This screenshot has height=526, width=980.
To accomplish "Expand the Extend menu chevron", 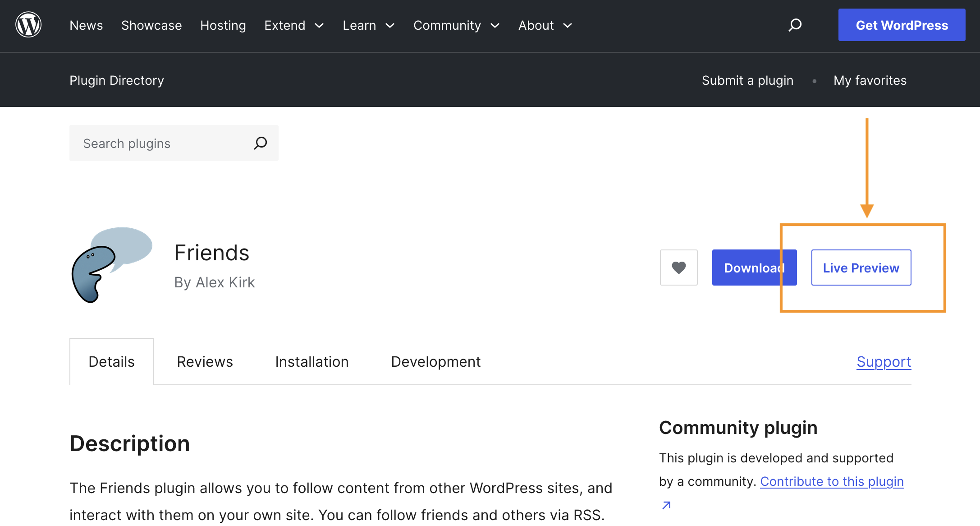I will point(319,26).
